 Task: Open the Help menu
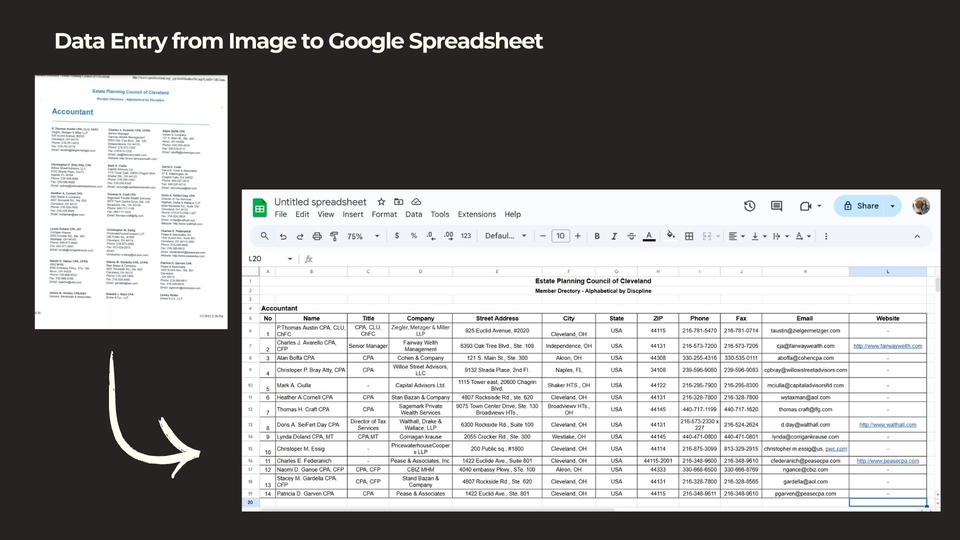click(512, 214)
